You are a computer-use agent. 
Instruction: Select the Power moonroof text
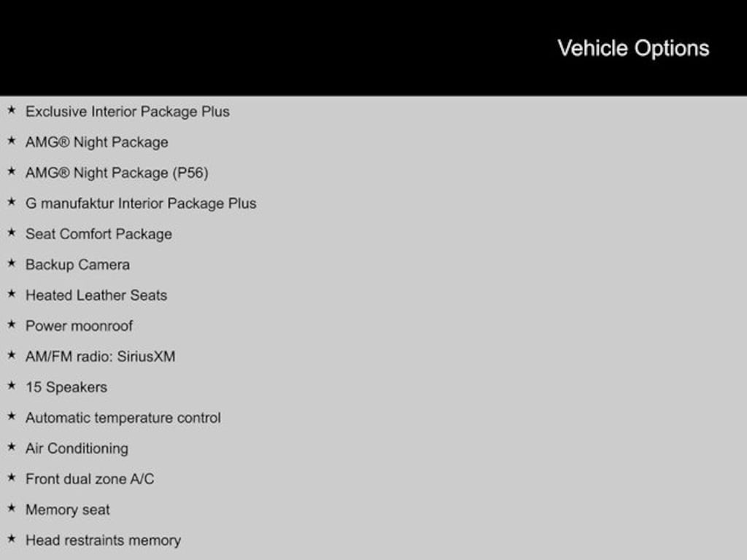click(79, 326)
